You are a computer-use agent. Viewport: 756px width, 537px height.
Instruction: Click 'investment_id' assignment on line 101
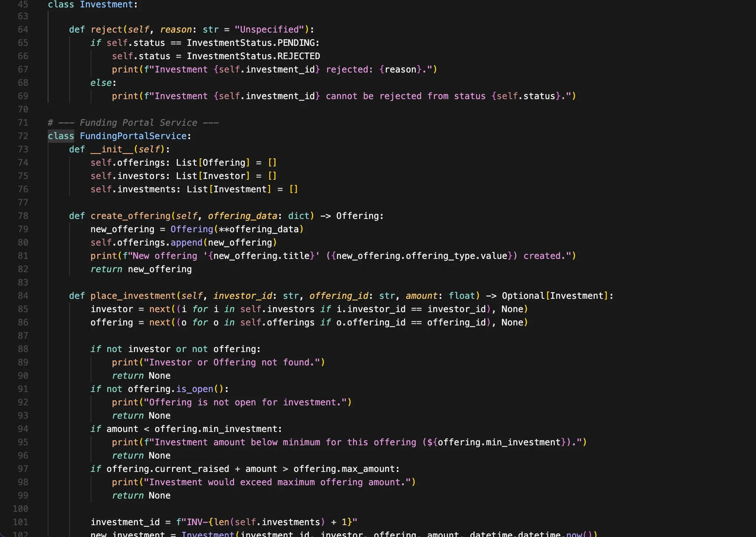point(125,522)
